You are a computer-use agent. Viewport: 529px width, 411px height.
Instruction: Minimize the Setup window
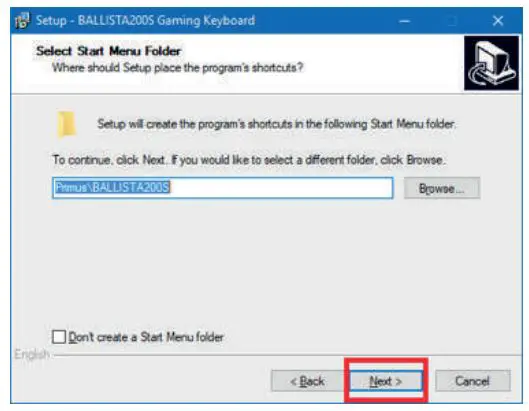[405, 21]
